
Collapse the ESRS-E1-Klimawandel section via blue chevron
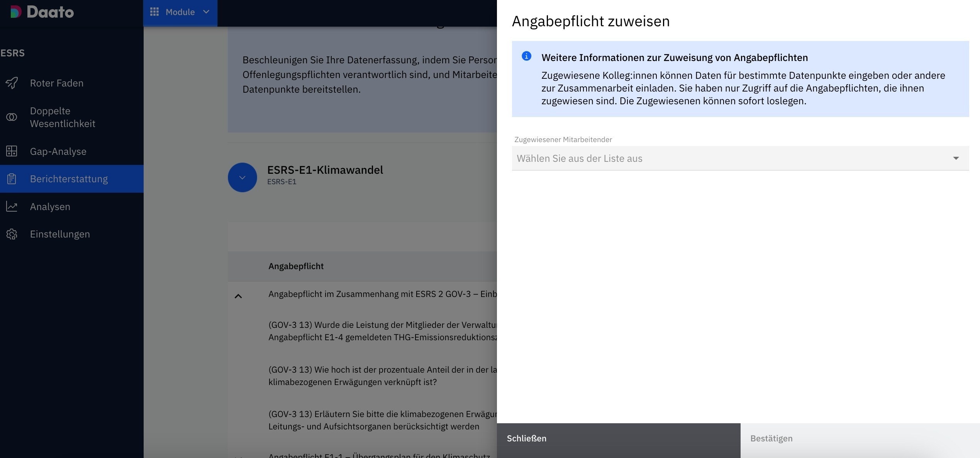(x=242, y=177)
